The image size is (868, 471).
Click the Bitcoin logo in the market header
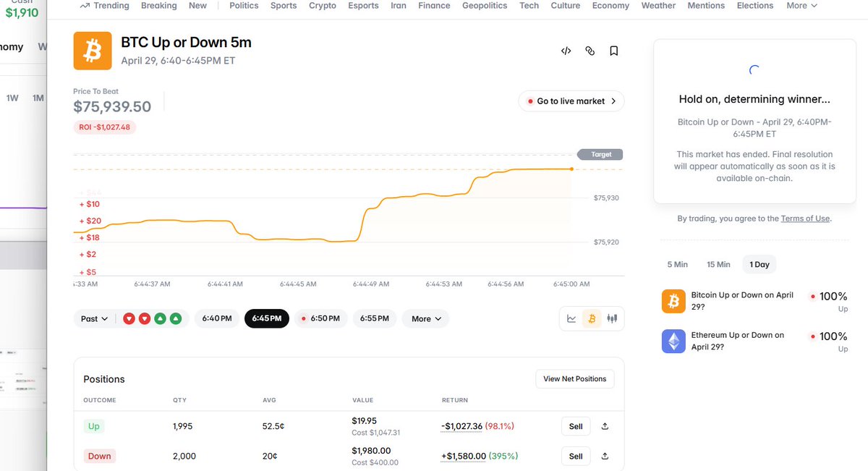(93, 51)
